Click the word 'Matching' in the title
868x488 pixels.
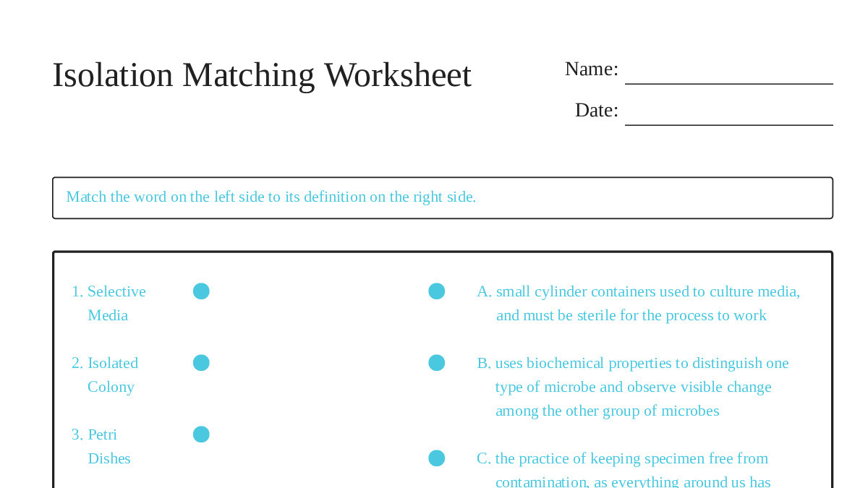coord(248,75)
